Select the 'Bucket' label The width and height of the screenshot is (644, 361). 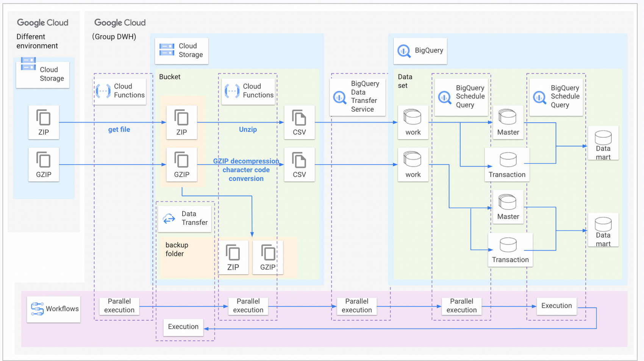170,77
